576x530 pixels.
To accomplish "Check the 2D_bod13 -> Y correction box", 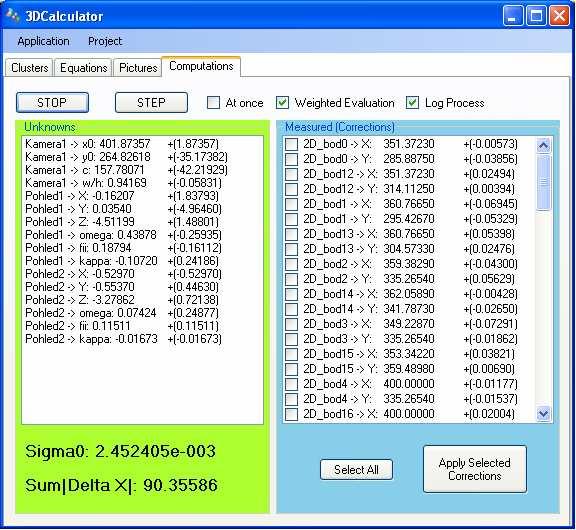I will pyautogui.click(x=291, y=249).
